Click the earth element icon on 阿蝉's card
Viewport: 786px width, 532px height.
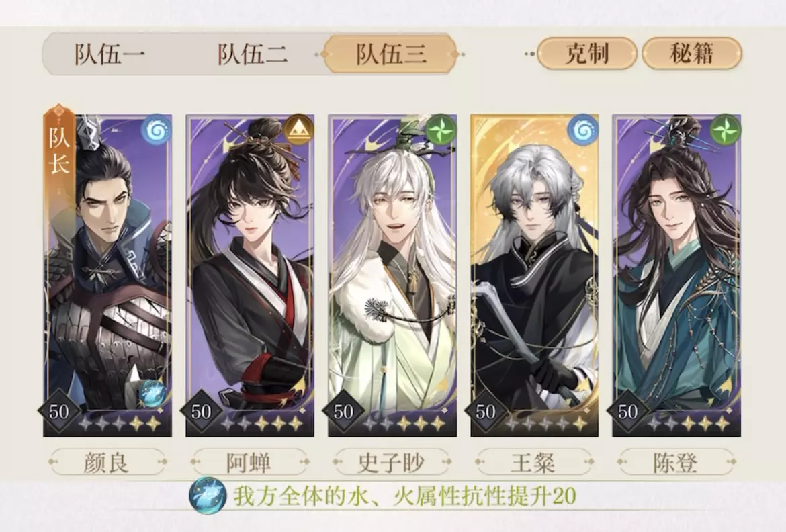point(298,130)
